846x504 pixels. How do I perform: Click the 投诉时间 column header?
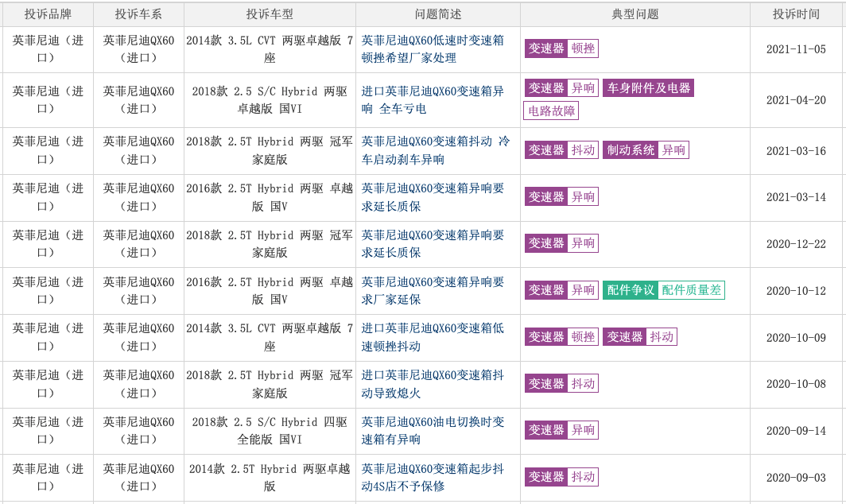click(x=796, y=14)
